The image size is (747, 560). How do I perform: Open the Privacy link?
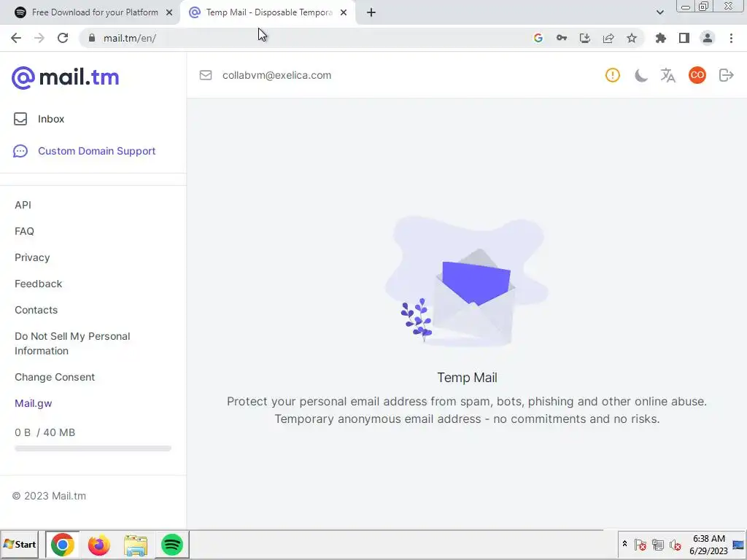(x=32, y=257)
